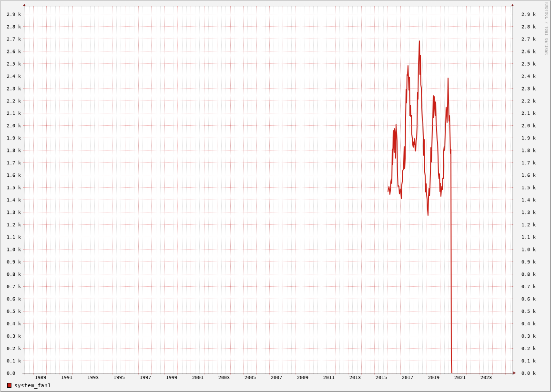Click the red arrowhead atop the right y-axis
551x392 pixels.
(x=512, y=5)
